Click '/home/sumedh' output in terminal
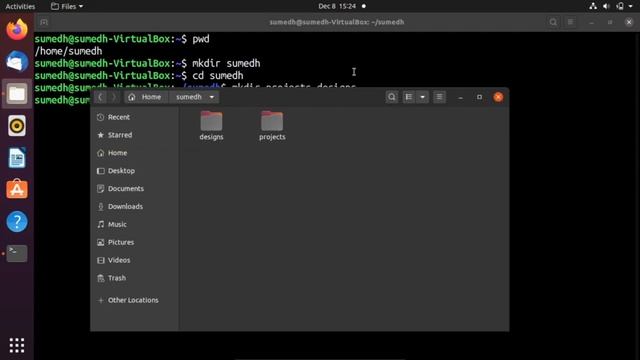Viewport: 640px width, 360px height. [x=69, y=51]
